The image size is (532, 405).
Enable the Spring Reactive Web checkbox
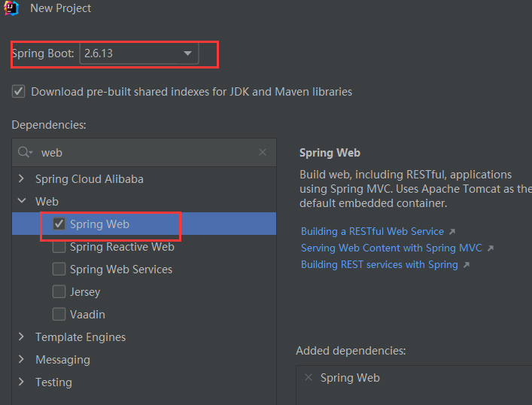pyautogui.click(x=59, y=246)
